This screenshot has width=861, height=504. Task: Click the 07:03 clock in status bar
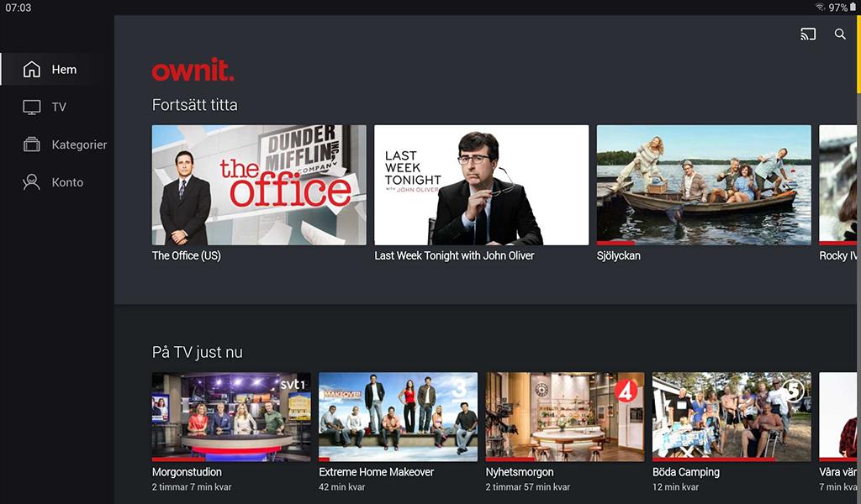tap(18, 8)
